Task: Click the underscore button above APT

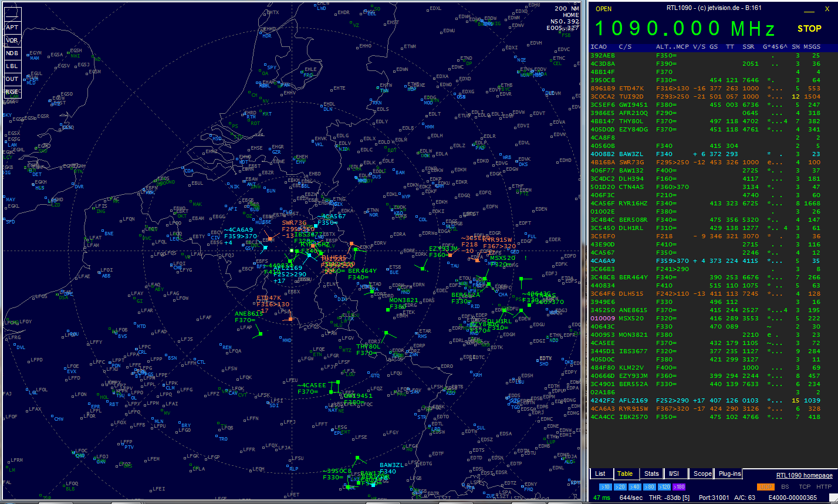Action: point(12,14)
